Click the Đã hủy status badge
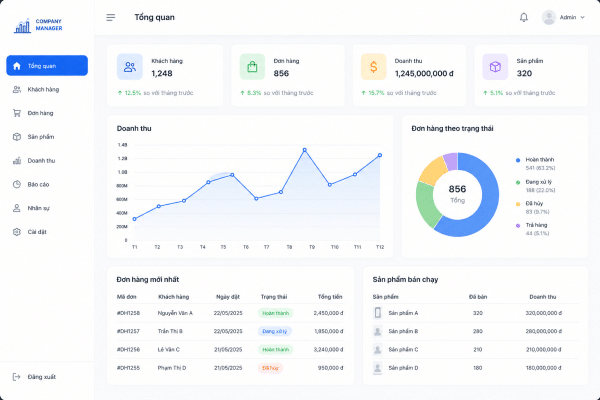 coord(270,368)
